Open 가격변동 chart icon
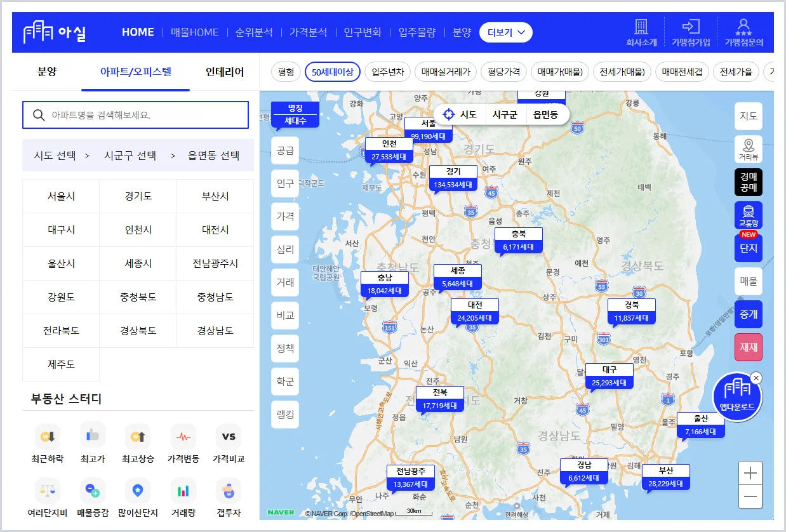 183,437
